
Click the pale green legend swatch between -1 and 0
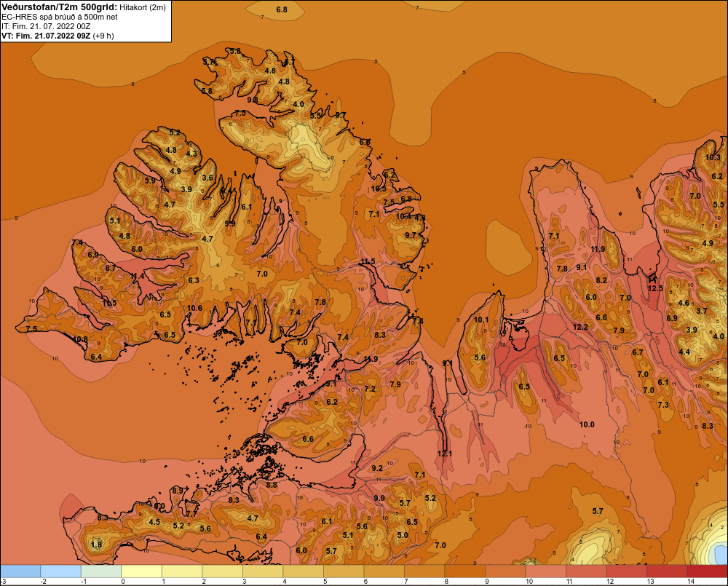pos(101,571)
